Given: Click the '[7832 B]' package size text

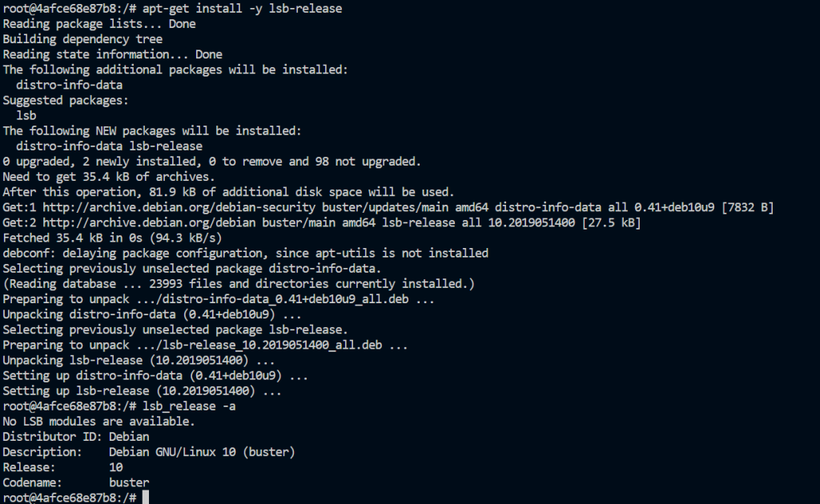Looking at the screenshot, I should click(x=746, y=207).
